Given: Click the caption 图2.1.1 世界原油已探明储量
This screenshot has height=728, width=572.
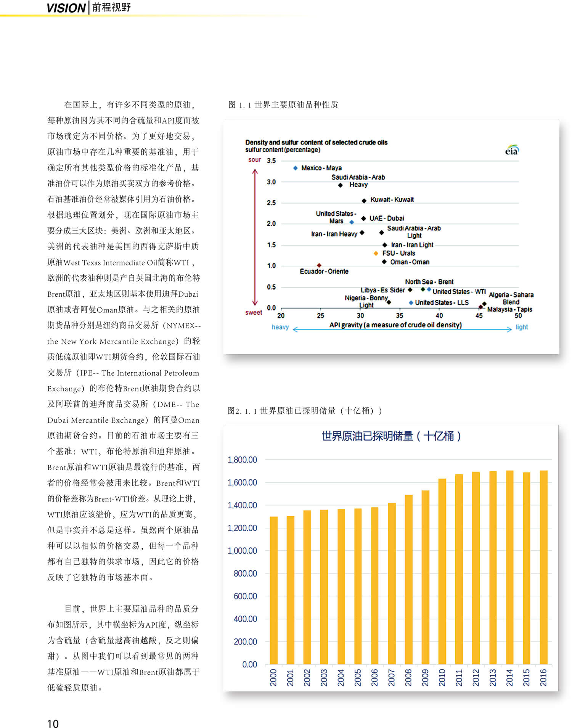Looking at the screenshot, I should pyautogui.click(x=305, y=410).
